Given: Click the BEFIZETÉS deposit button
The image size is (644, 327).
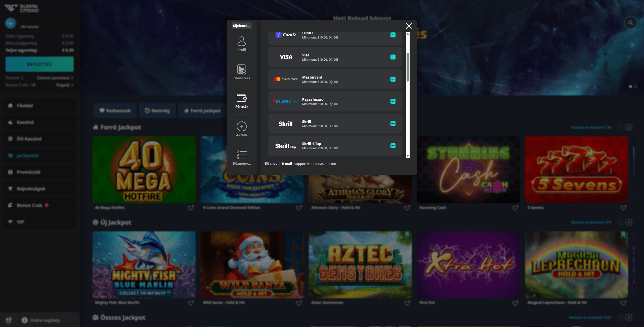Looking at the screenshot, I should tap(40, 64).
